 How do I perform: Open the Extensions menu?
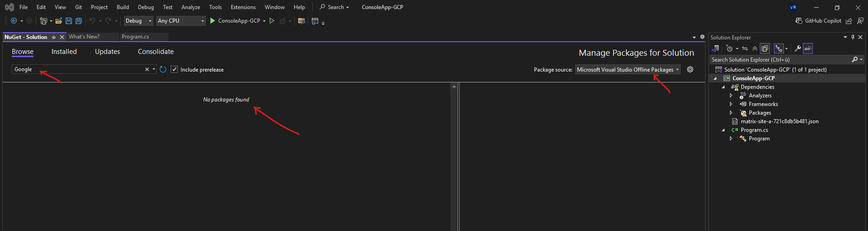(x=243, y=7)
